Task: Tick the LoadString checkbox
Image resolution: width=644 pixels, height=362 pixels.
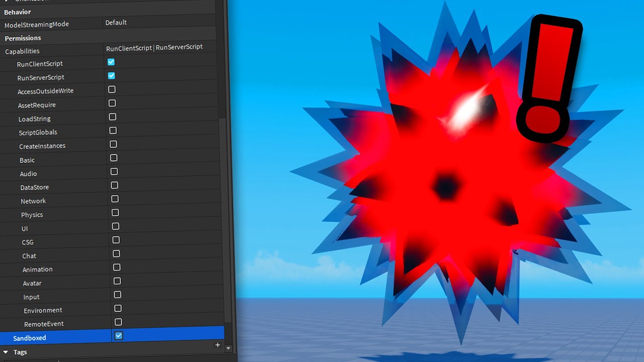Action: 112,117
